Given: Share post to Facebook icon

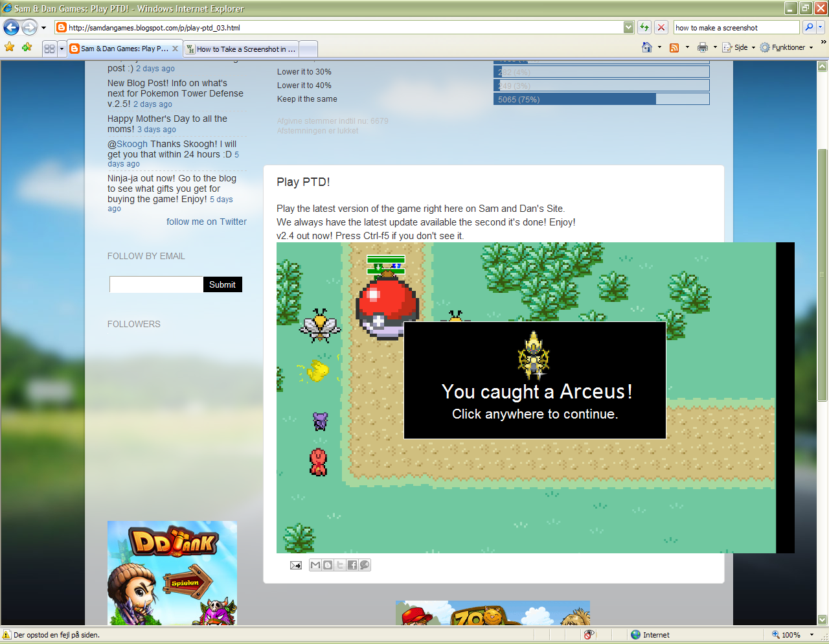Looking at the screenshot, I should coord(352,565).
